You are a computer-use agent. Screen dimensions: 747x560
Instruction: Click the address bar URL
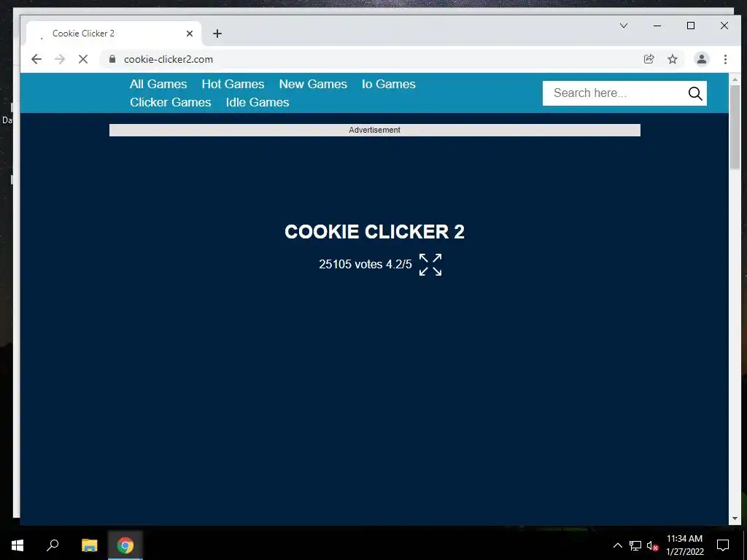pyautogui.click(x=169, y=59)
